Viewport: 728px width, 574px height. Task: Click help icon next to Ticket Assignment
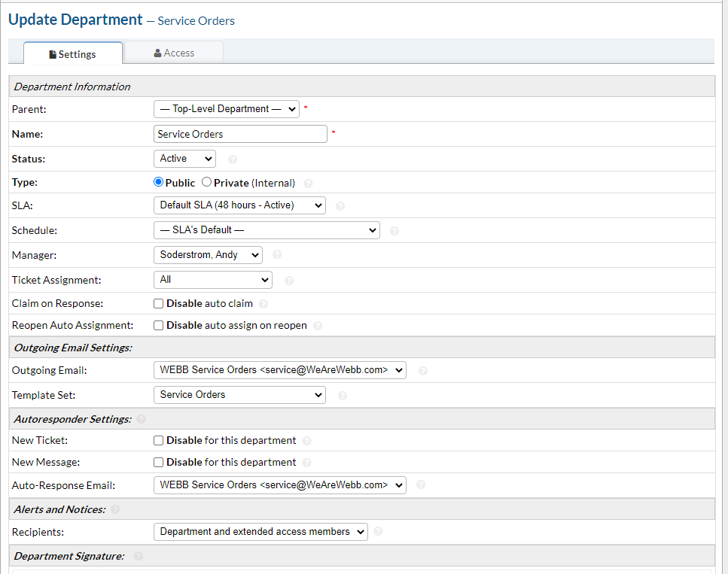tap(289, 281)
